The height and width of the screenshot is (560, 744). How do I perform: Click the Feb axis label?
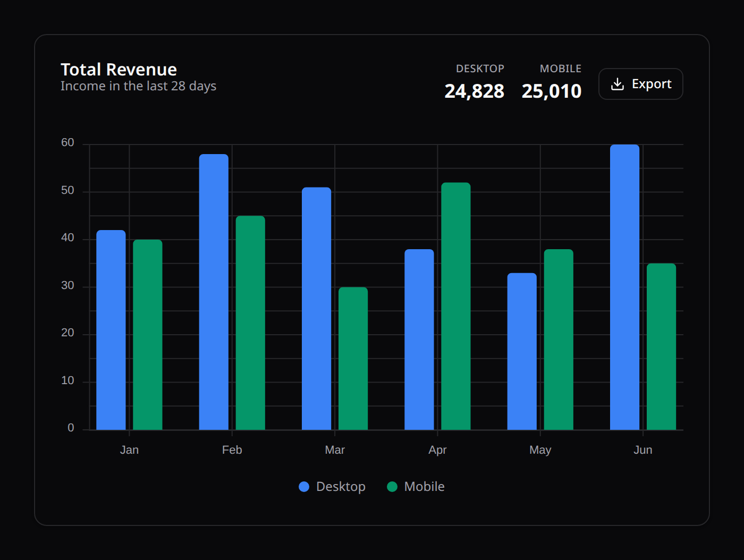pyautogui.click(x=232, y=450)
